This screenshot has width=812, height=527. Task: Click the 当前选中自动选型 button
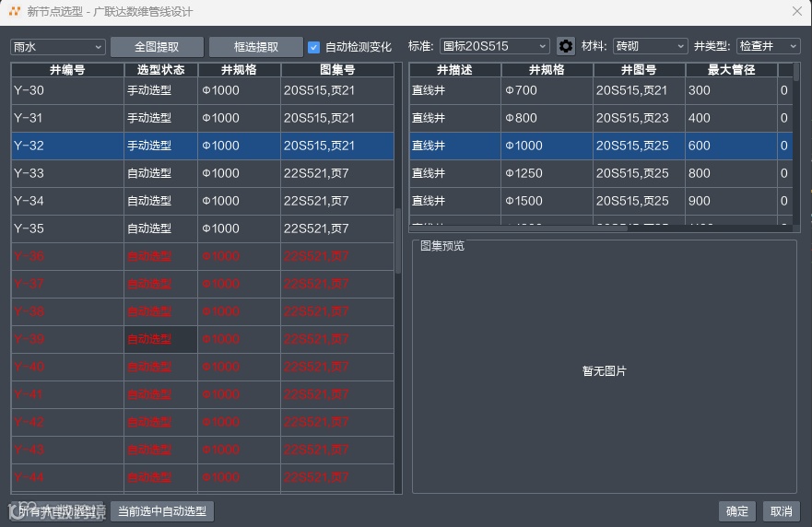coord(162,511)
